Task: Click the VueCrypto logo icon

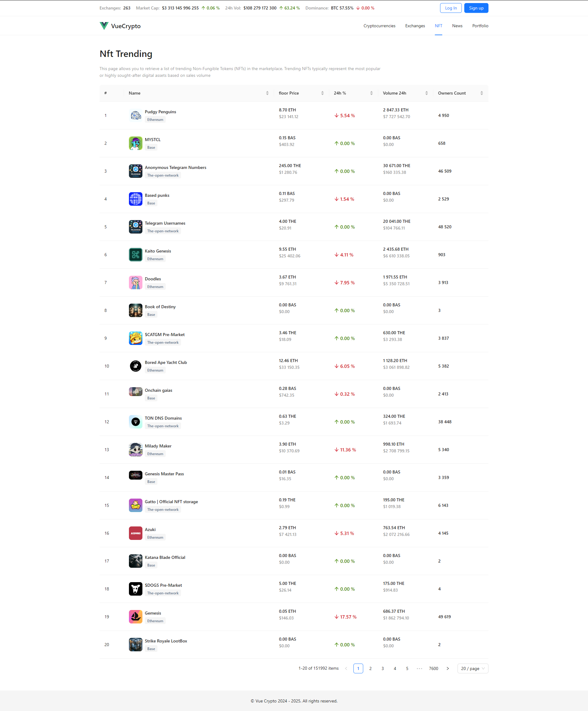Action: coord(104,26)
